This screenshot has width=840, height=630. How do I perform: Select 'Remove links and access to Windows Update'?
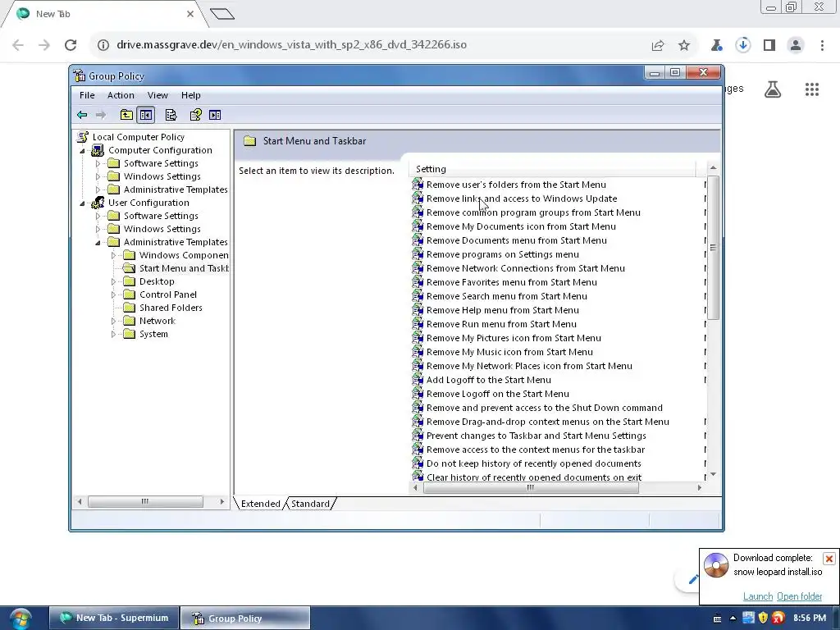pyautogui.click(x=521, y=199)
